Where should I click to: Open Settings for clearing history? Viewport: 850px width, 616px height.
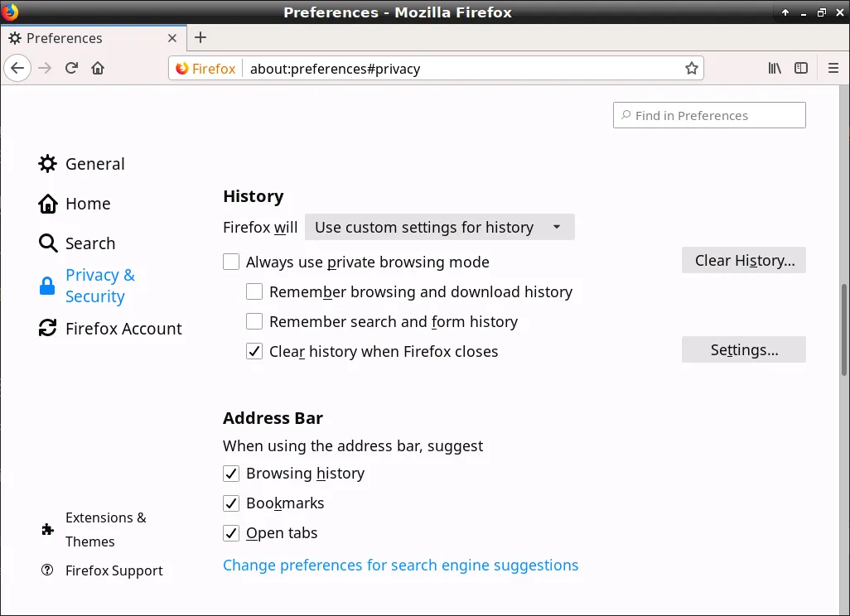click(744, 350)
